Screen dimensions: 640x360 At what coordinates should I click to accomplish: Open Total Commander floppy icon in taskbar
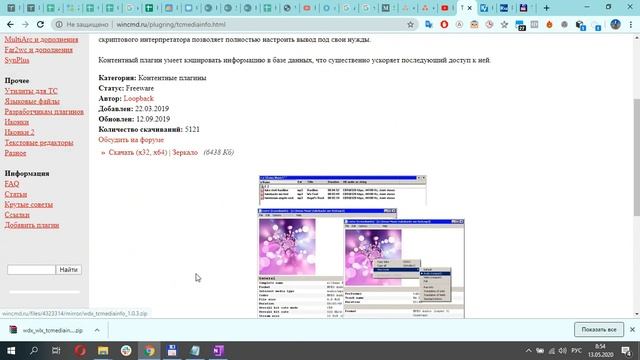[172, 351]
